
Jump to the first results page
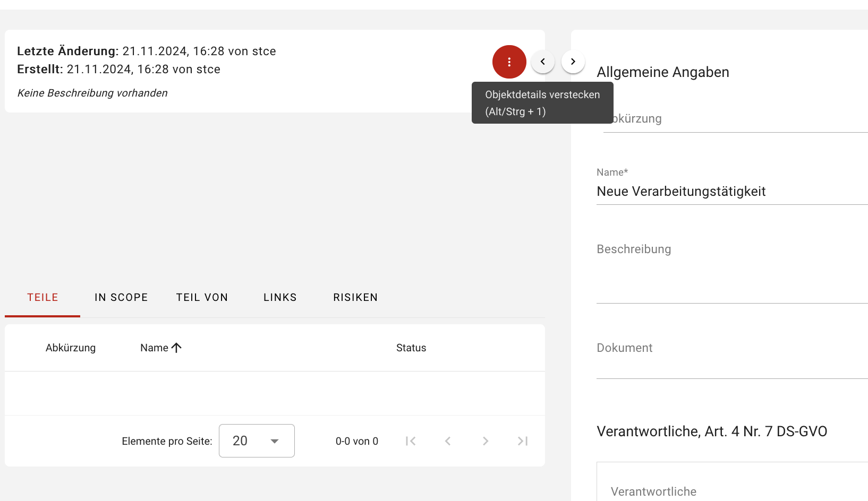pyautogui.click(x=410, y=440)
